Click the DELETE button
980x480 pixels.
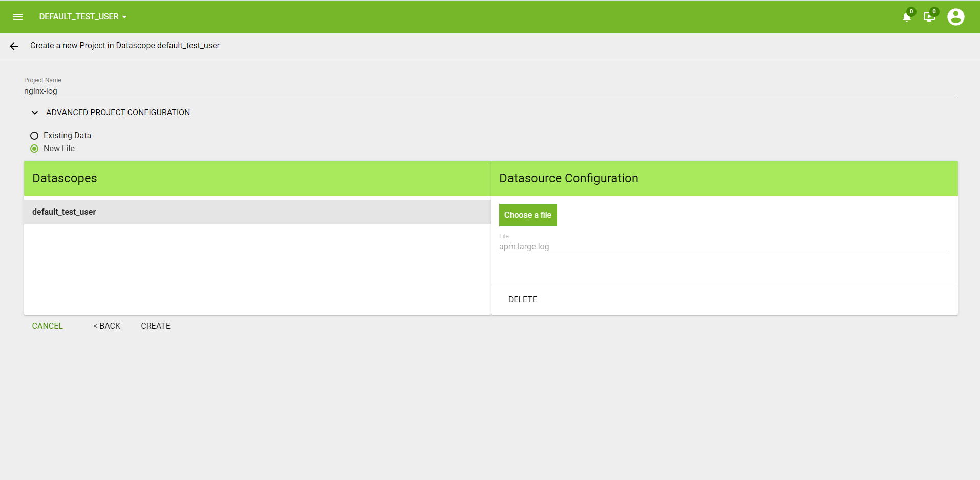coord(522,300)
